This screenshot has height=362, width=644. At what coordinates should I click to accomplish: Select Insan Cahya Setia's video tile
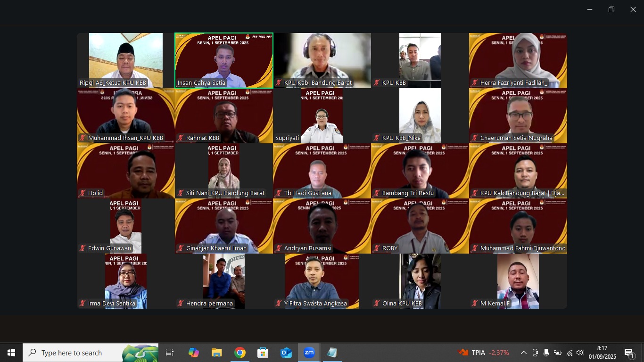click(x=224, y=60)
